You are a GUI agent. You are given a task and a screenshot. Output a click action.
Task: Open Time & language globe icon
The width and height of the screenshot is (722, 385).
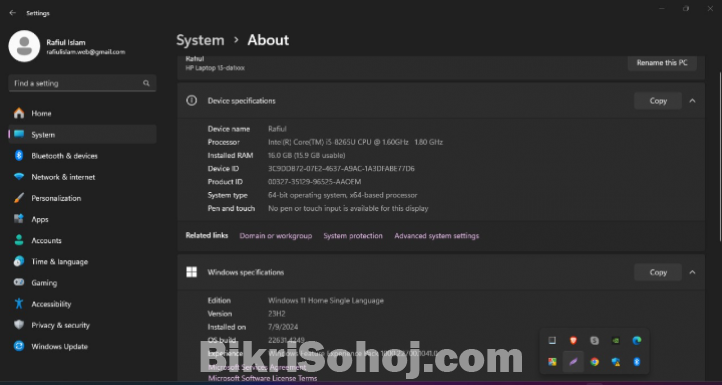click(19, 262)
